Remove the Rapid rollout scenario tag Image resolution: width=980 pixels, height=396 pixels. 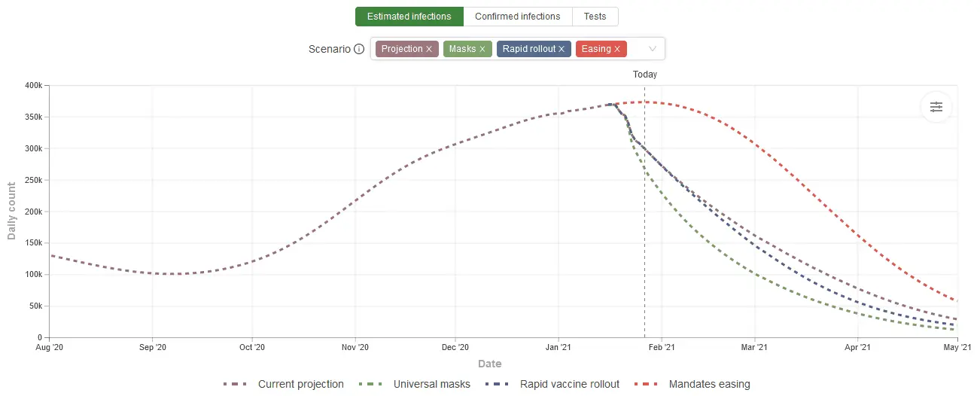point(562,49)
